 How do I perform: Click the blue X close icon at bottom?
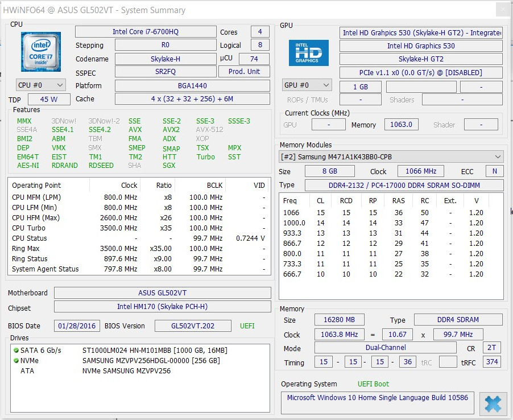pos(493,403)
